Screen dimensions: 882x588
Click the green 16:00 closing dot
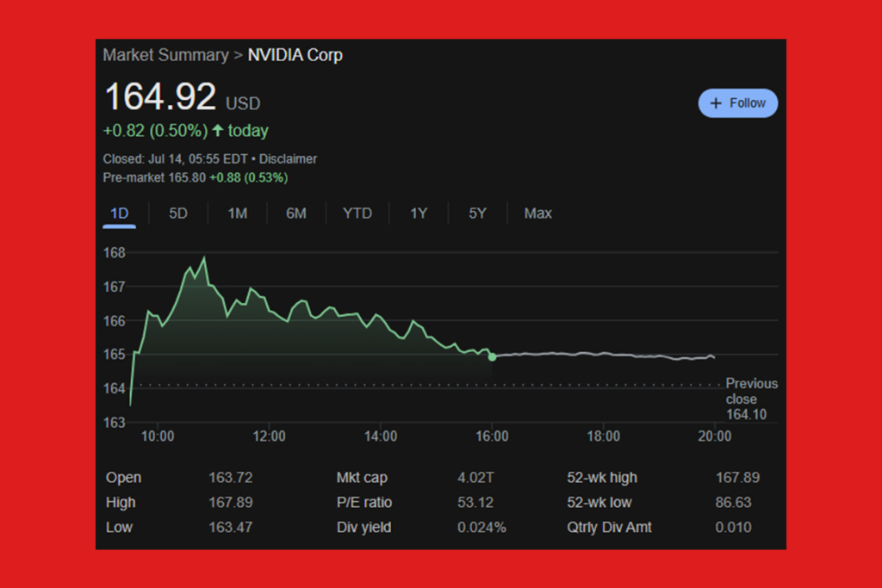point(492,356)
